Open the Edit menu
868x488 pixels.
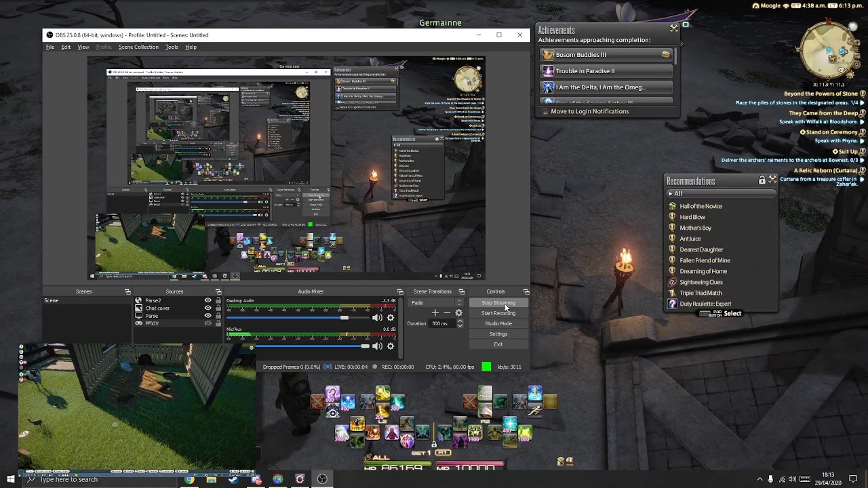coord(66,47)
